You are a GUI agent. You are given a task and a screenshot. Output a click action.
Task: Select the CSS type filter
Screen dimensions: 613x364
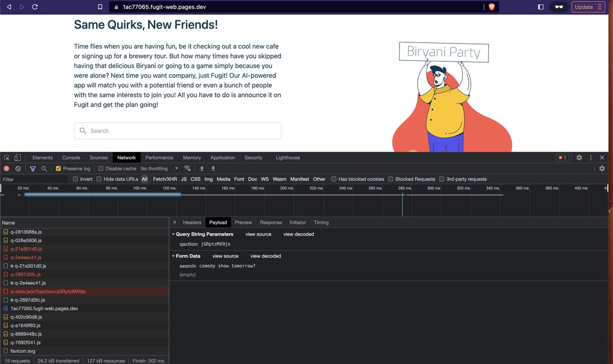click(x=196, y=179)
